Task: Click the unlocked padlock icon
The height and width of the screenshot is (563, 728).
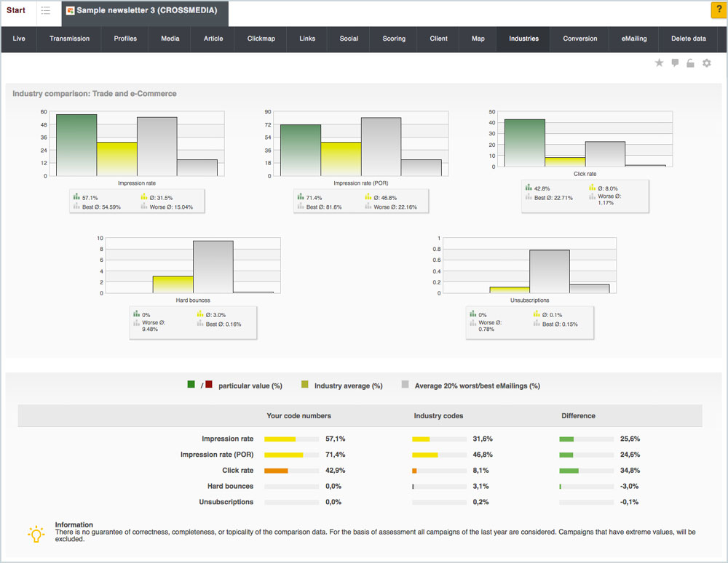Action: tap(691, 63)
